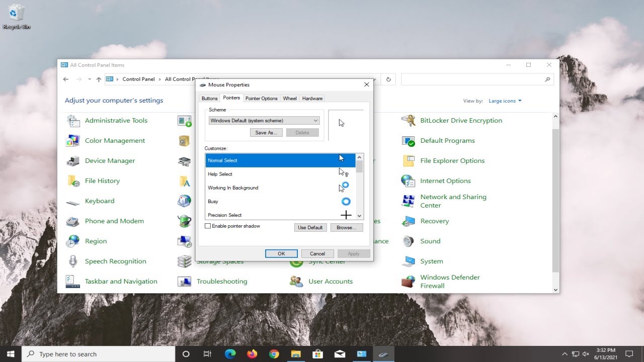This screenshot has height=362, width=644.
Task: Open the Mail app from the taskbar
Action: point(340,354)
